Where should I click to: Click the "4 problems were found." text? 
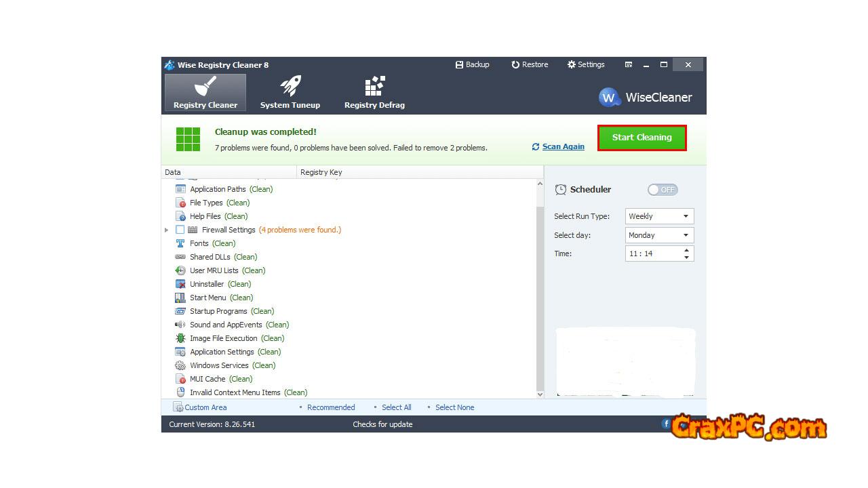(300, 230)
